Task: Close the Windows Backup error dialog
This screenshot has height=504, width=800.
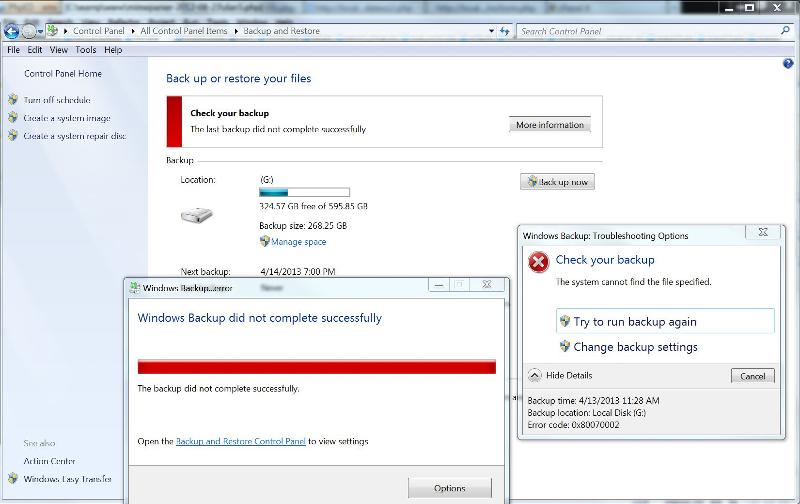Action: 487,285
